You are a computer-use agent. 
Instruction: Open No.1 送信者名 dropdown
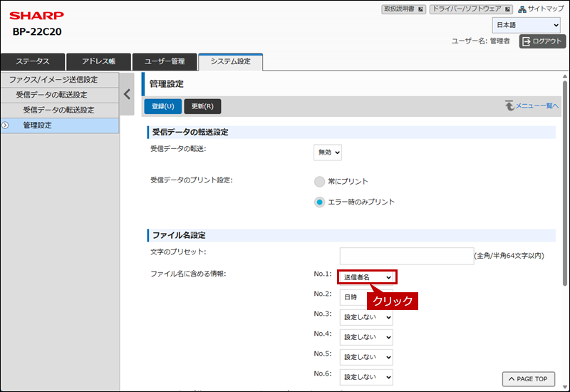[x=367, y=277]
